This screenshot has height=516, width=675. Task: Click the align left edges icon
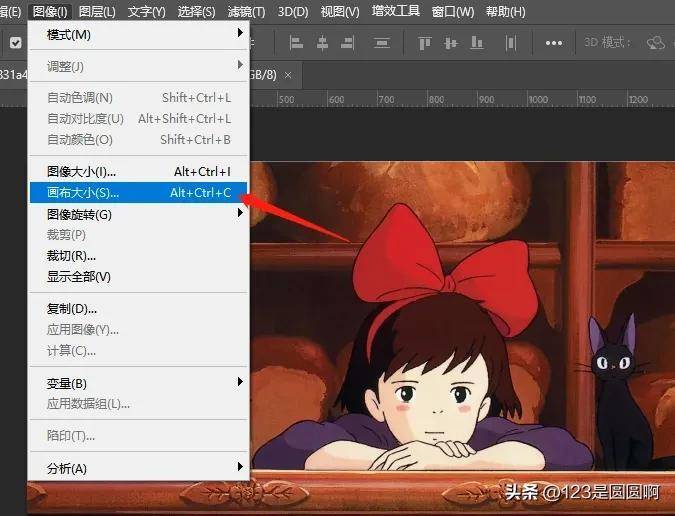[x=296, y=43]
